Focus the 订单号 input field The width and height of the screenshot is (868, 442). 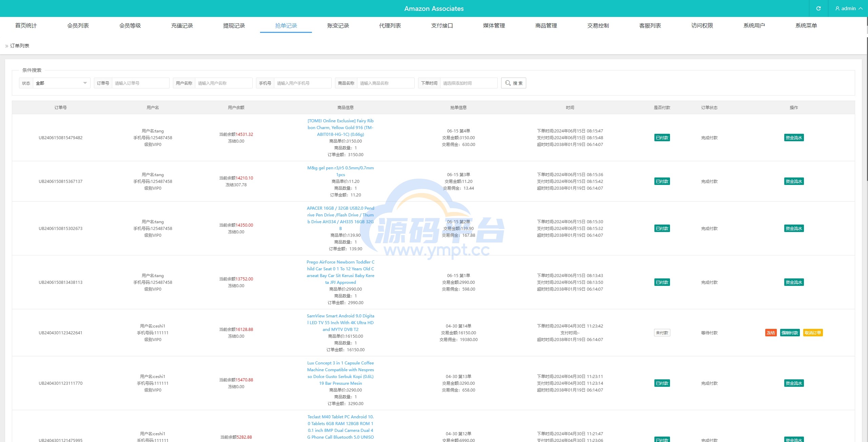coord(140,83)
